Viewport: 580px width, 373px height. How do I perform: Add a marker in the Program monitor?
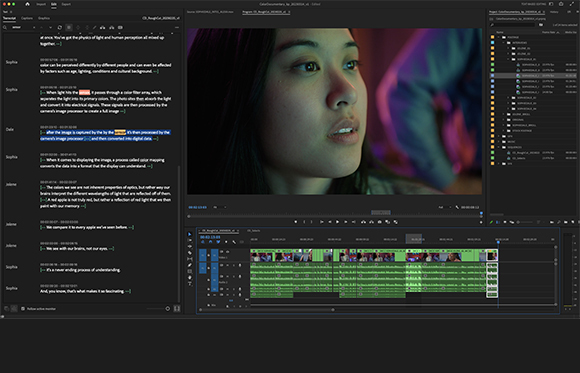296,222
